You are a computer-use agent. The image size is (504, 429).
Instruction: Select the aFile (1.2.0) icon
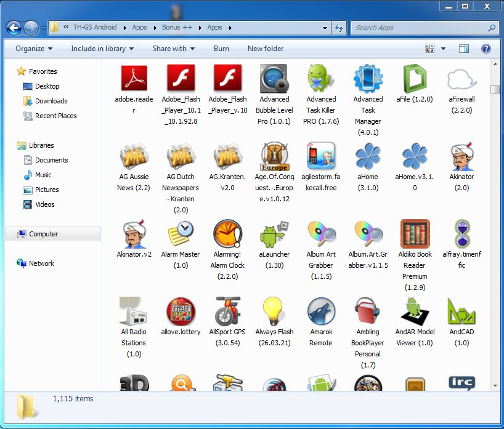(x=415, y=78)
